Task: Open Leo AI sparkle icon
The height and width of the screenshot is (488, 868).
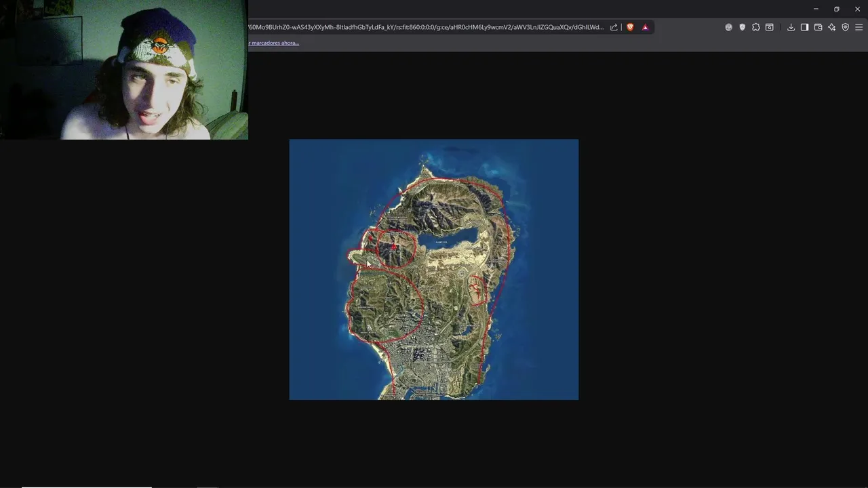Action: pyautogui.click(x=831, y=27)
